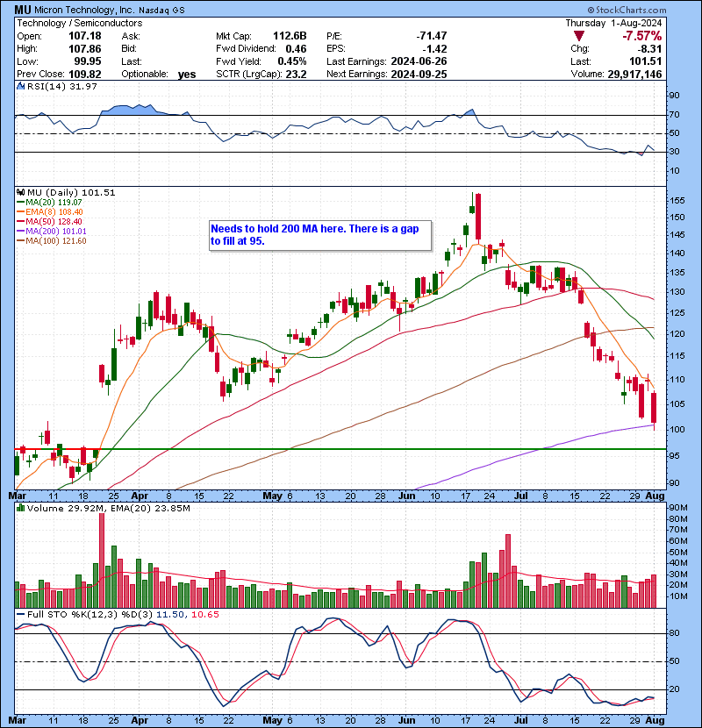Click the Volume 29.92M, EMA(20) 23.85M label
The width and height of the screenshot is (702, 728).
point(108,509)
